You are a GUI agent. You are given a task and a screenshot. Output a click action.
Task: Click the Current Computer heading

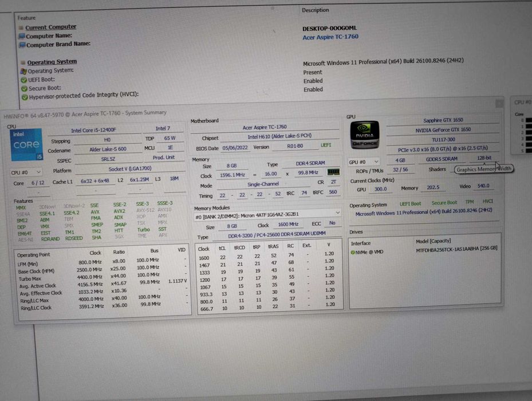pyautogui.click(x=51, y=27)
